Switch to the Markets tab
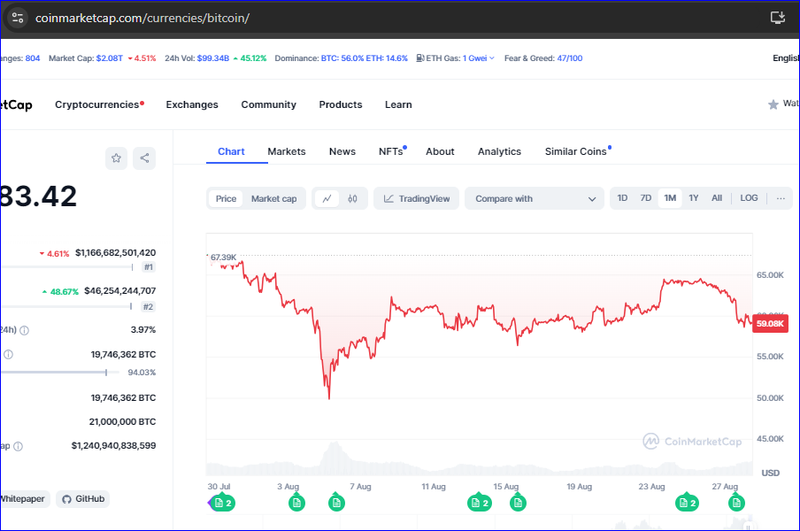The image size is (800, 531). tap(286, 151)
